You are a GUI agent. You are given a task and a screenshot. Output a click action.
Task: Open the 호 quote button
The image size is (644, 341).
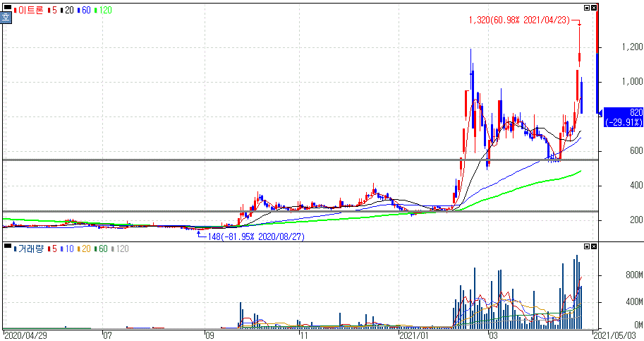pos(6,18)
